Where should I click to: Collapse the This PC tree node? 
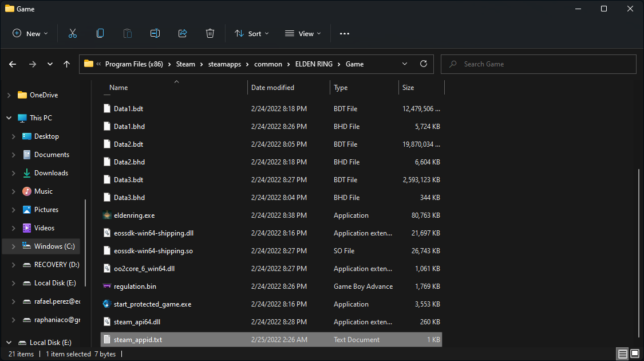coord(9,118)
